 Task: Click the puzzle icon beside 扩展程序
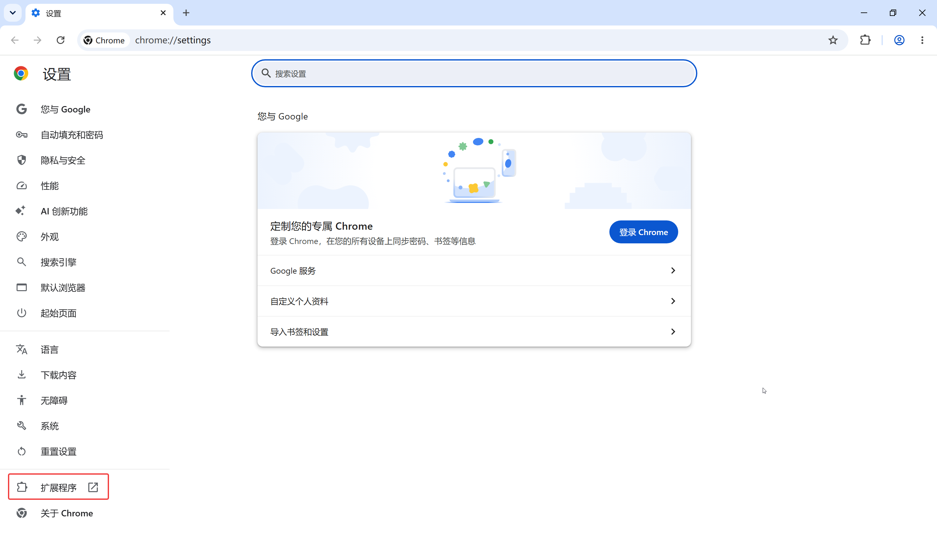point(22,487)
